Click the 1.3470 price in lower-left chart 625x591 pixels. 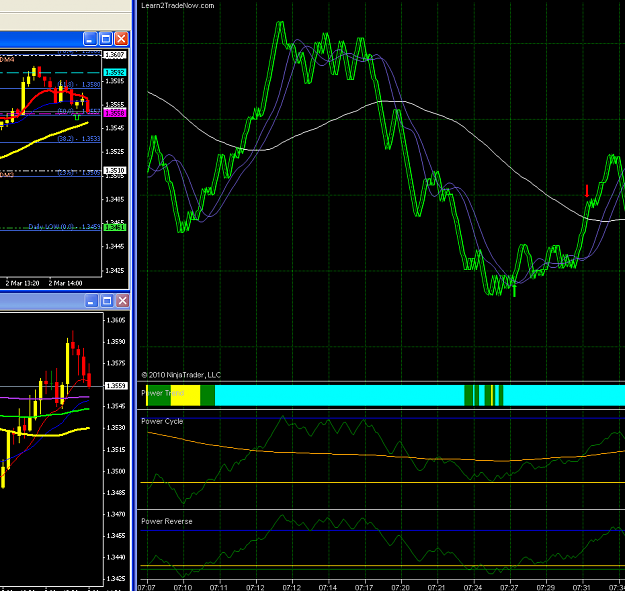click(116, 514)
